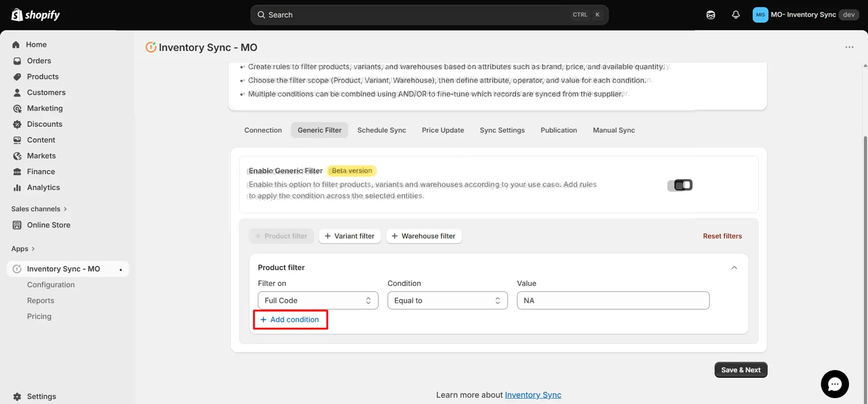868x404 pixels.
Task: Click the Search bar
Action: [x=429, y=15]
